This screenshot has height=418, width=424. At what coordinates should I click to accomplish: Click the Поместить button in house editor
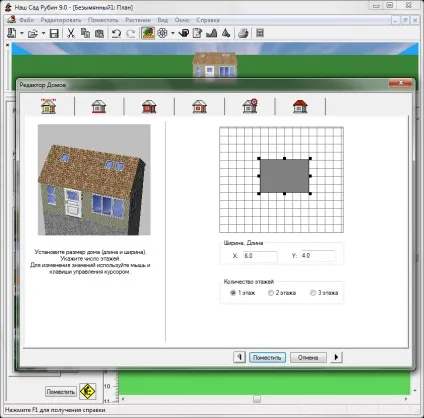267,357
